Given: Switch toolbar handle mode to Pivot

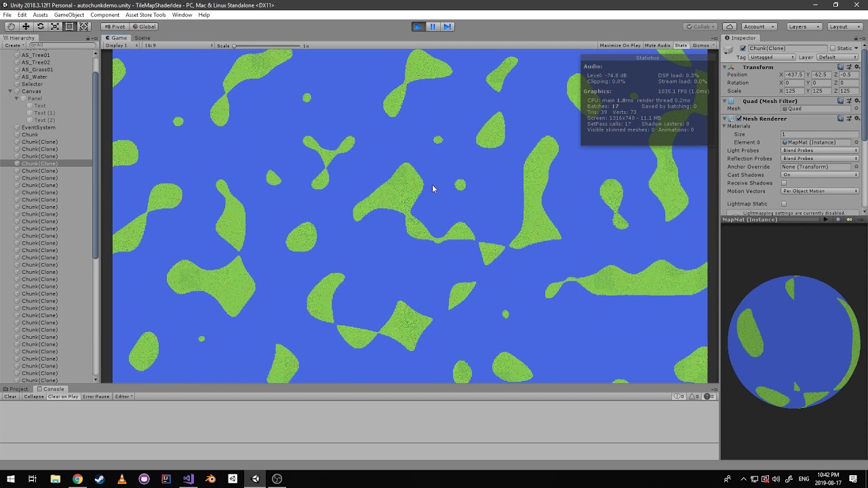Looking at the screenshot, I should tap(115, 26).
